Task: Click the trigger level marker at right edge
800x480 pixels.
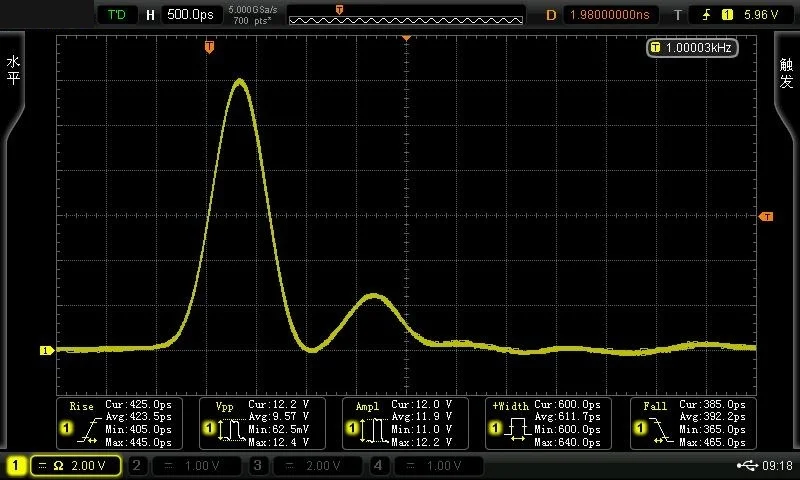Action: tap(766, 217)
